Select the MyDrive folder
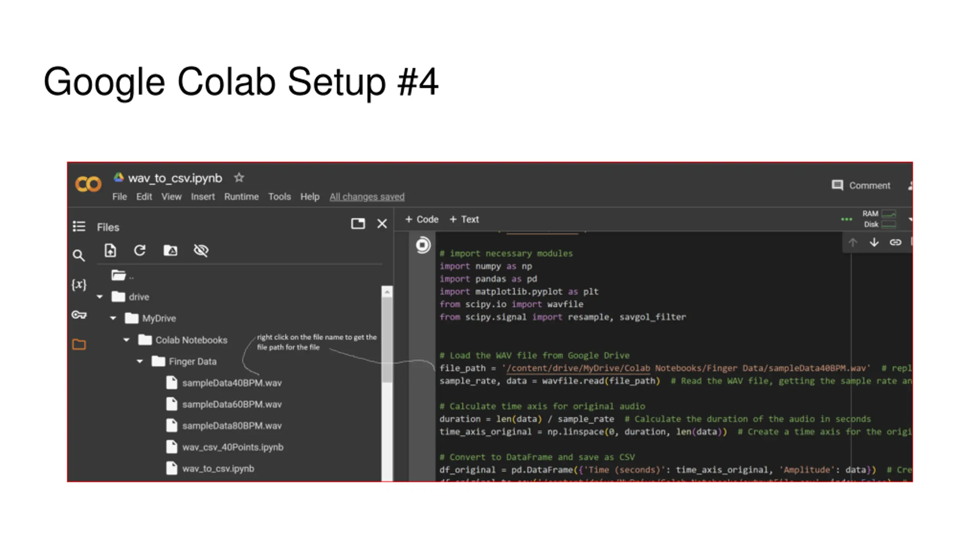 (150, 318)
